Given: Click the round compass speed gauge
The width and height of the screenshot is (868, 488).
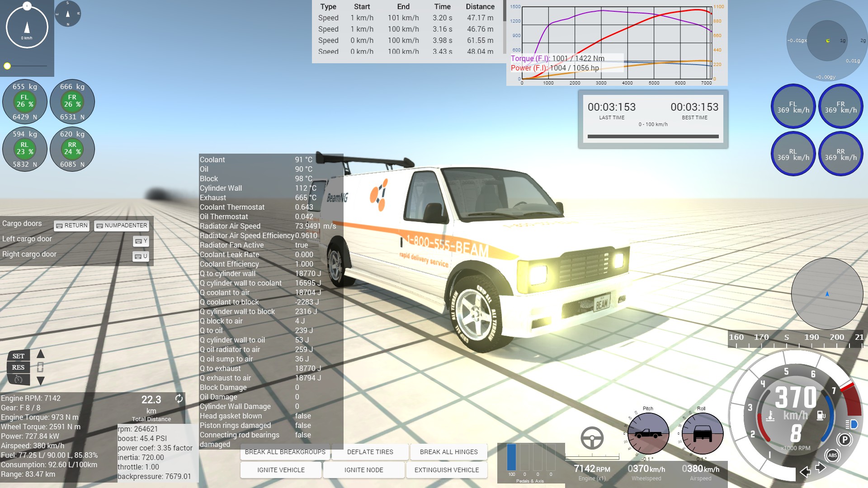Looking at the screenshot, I should (x=27, y=27).
